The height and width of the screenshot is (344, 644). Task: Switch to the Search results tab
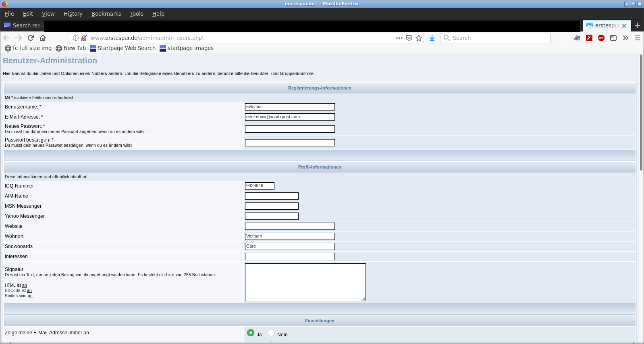coord(23,25)
